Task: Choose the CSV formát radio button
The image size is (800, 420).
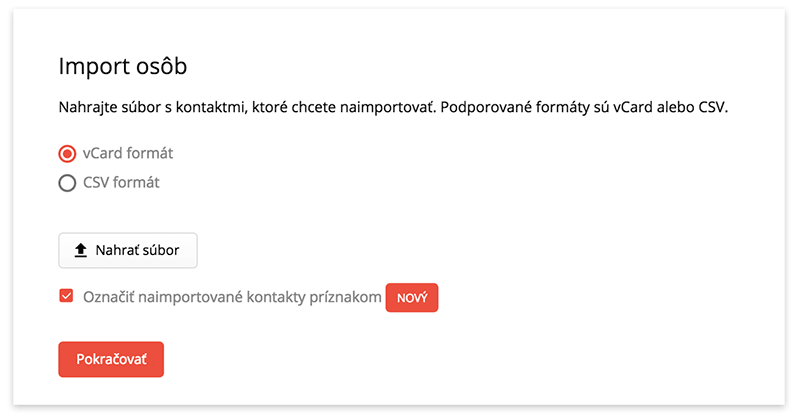Action: click(67, 183)
